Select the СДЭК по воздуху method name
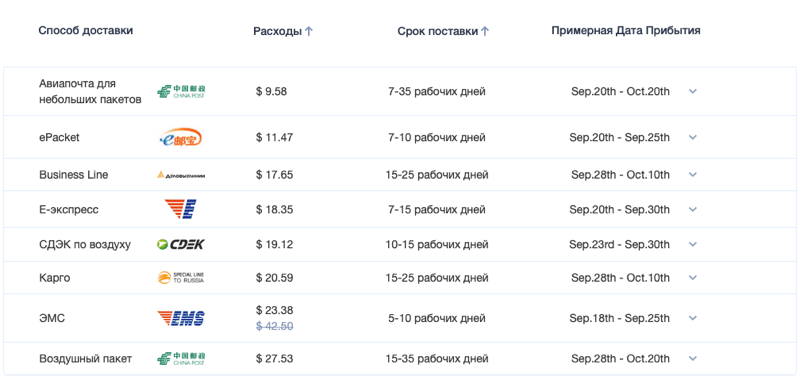The image size is (800, 380). (85, 245)
